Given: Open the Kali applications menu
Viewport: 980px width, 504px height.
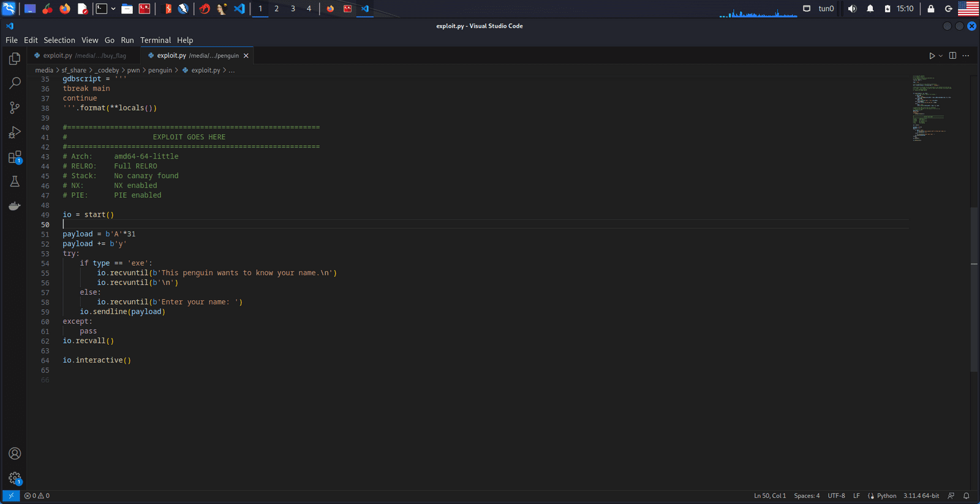Looking at the screenshot, I should click(9, 9).
